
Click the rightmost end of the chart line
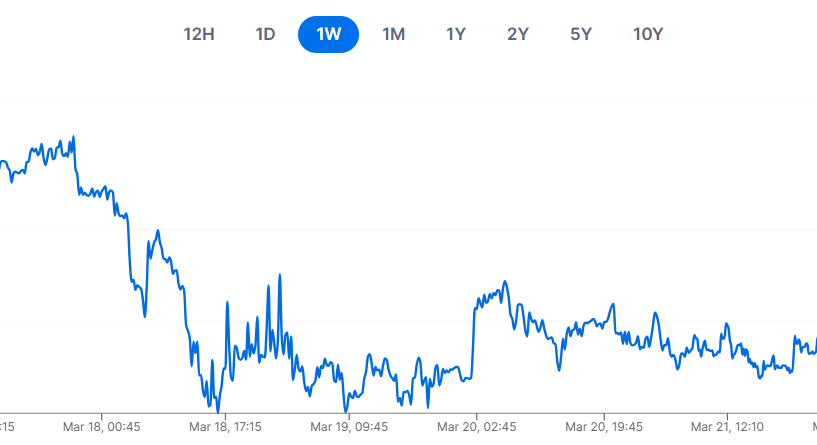[815, 340]
